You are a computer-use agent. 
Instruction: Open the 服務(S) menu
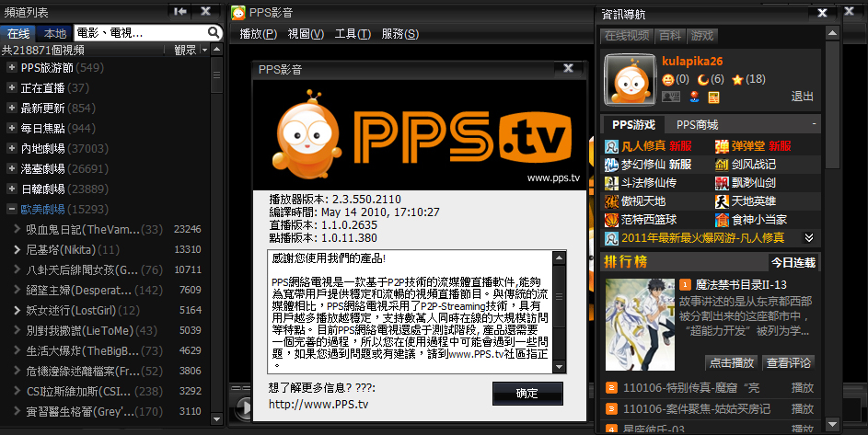coord(400,34)
